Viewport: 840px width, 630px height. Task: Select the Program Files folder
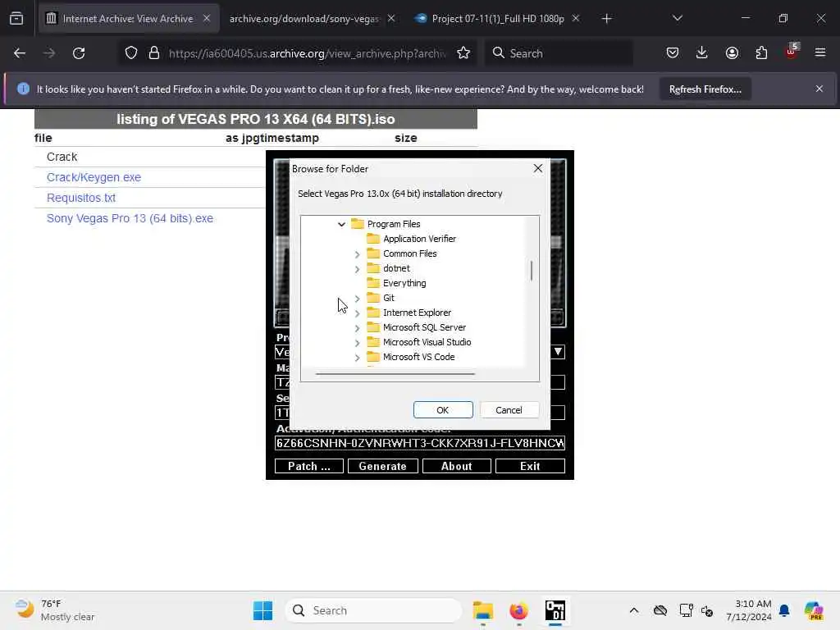click(x=394, y=224)
